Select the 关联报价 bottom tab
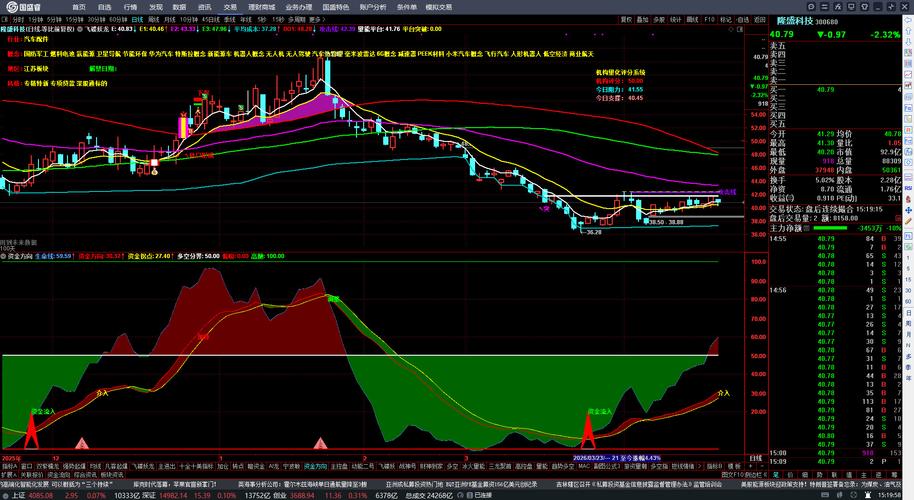The image size is (914, 500). pos(31,475)
